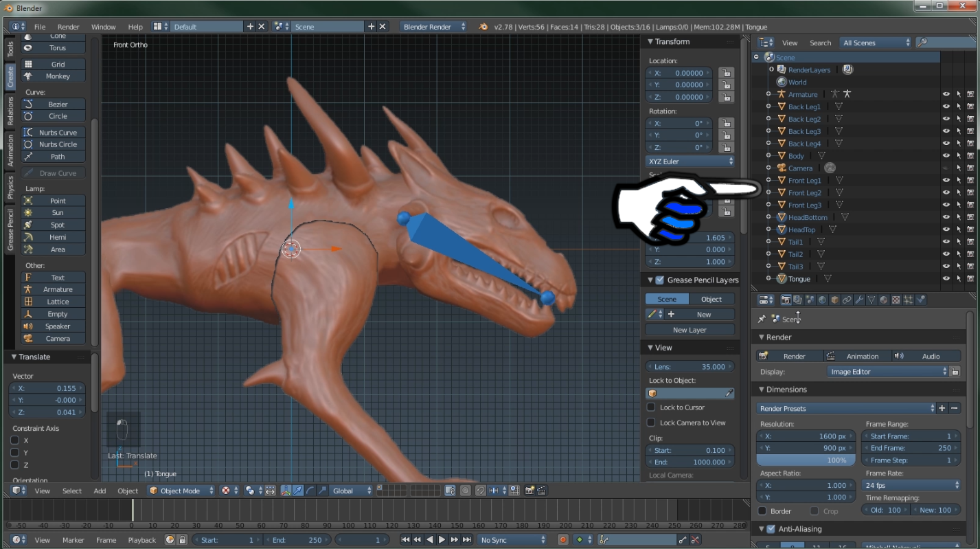The image size is (980, 549).
Task: Play the animation forward
Action: (x=442, y=540)
